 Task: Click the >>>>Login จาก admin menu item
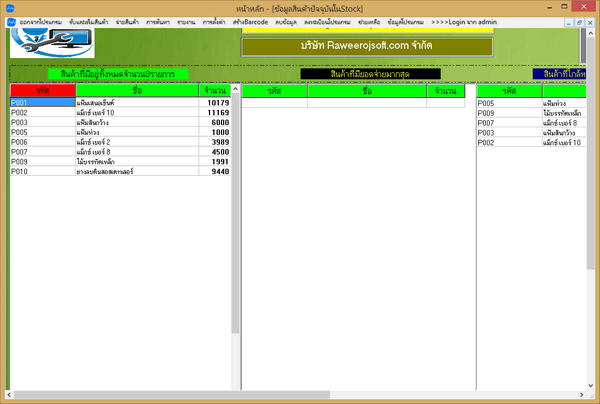coord(464,22)
